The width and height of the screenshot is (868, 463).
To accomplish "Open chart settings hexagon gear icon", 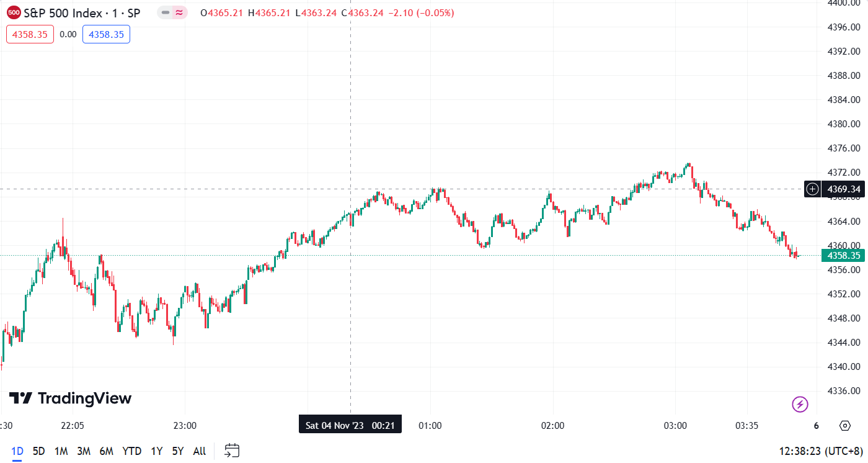I will pos(844,426).
